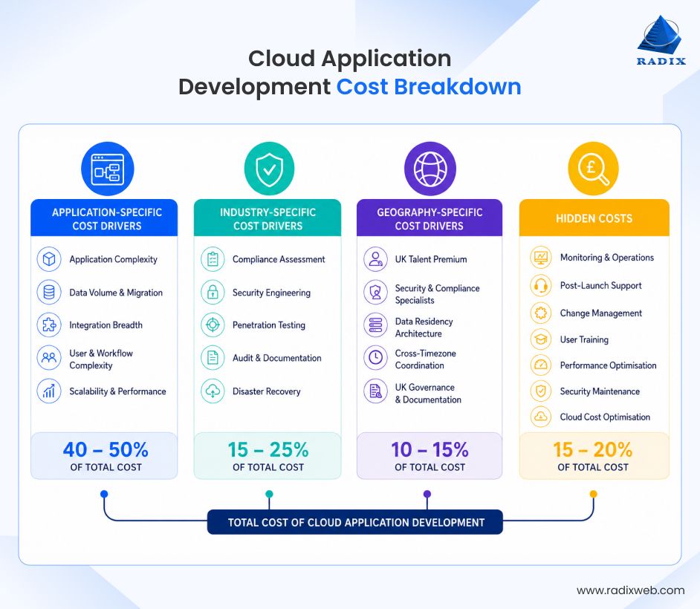The width and height of the screenshot is (700, 609).
Task: Click the shield icon beside Security & Compliance Specialists
Action: [x=375, y=292]
